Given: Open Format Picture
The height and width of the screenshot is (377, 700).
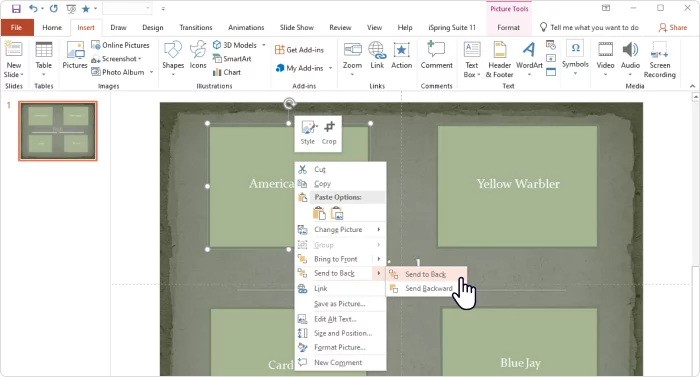Looking at the screenshot, I should (x=340, y=348).
